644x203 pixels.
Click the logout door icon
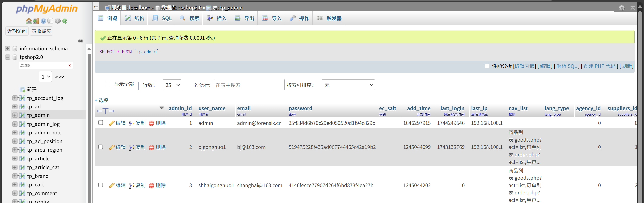[36, 21]
